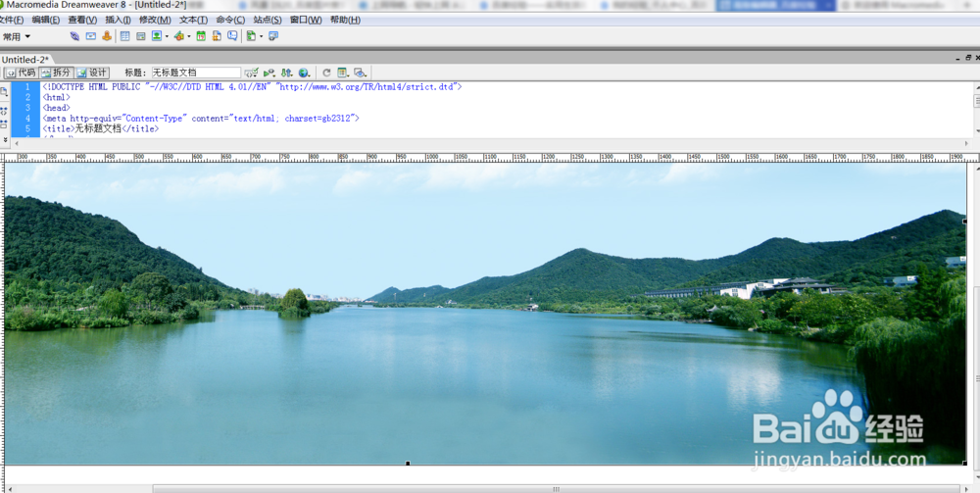Open the 查看(V) menu
Viewport: 980px width, 493px height.
[82, 20]
